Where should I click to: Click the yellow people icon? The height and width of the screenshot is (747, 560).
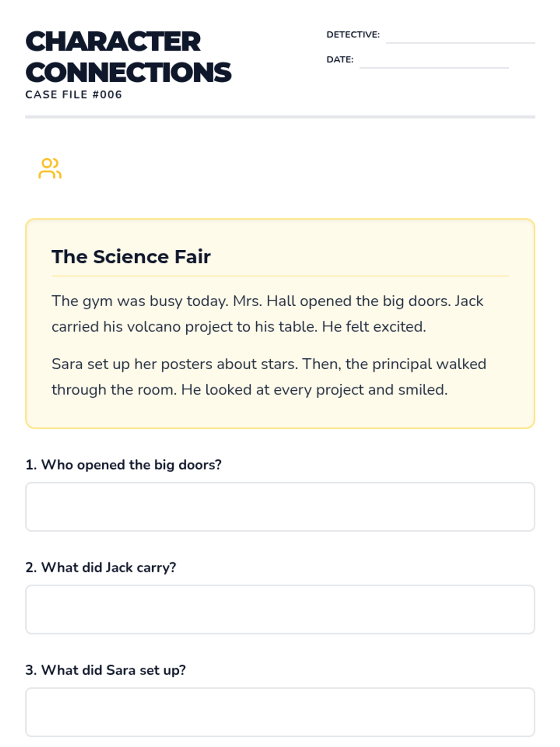(50, 169)
